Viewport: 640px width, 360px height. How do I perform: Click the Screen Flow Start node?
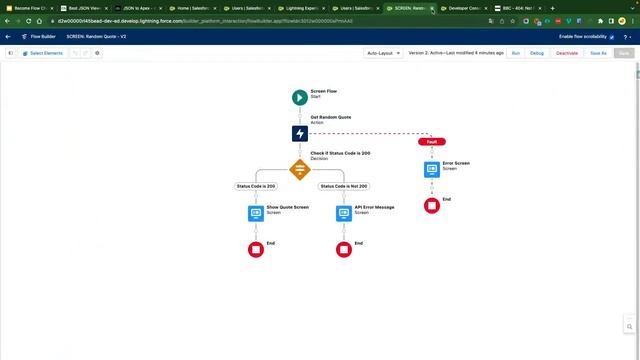pyautogui.click(x=300, y=98)
